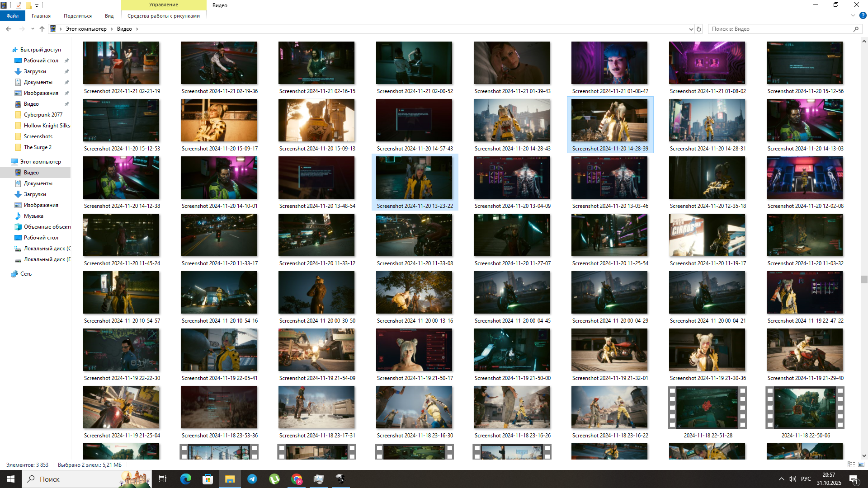Refresh the Видео folder view

(x=699, y=29)
